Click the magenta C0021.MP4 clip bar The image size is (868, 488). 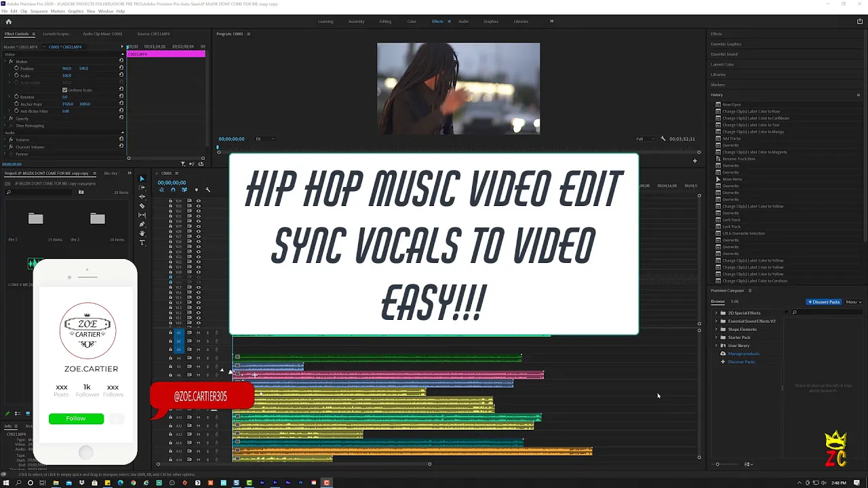pyautogui.click(x=165, y=54)
